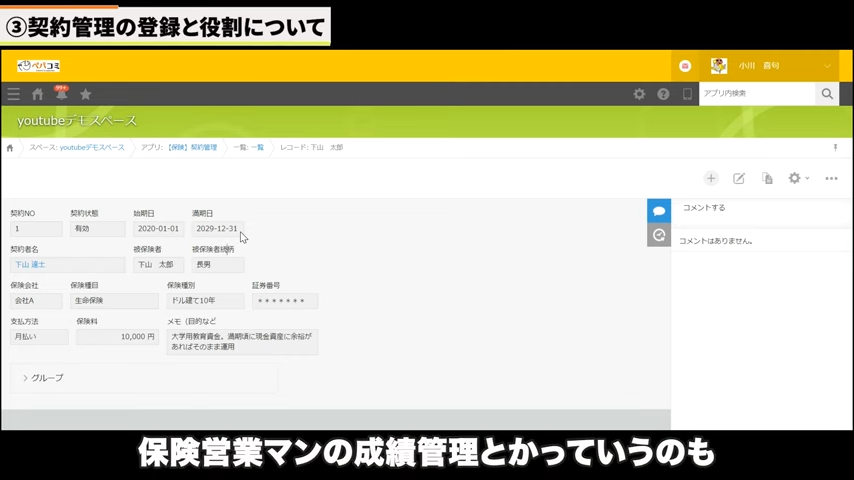Show change history clock tab
The image size is (854, 480).
(x=658, y=235)
